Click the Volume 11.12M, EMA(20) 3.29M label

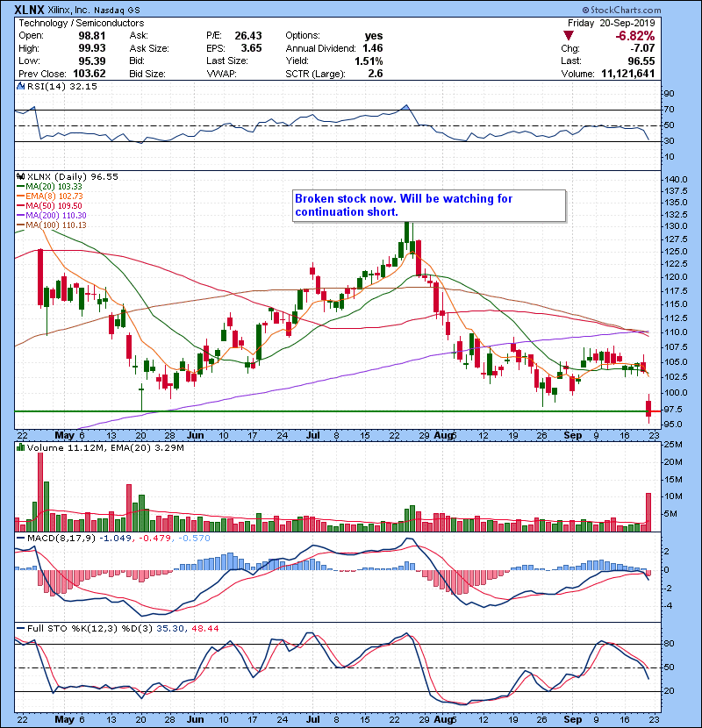click(x=105, y=447)
